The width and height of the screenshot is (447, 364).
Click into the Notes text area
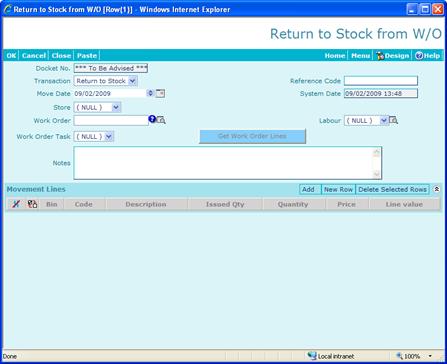(x=224, y=163)
